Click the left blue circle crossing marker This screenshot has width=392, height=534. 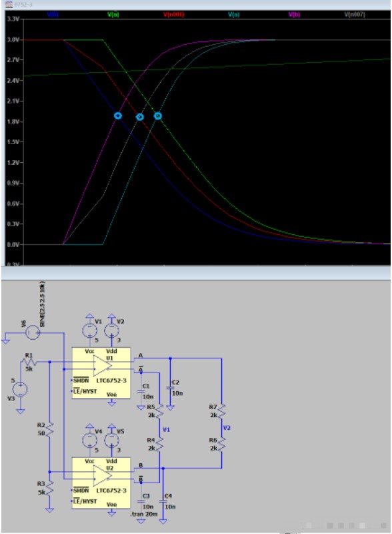coord(118,115)
